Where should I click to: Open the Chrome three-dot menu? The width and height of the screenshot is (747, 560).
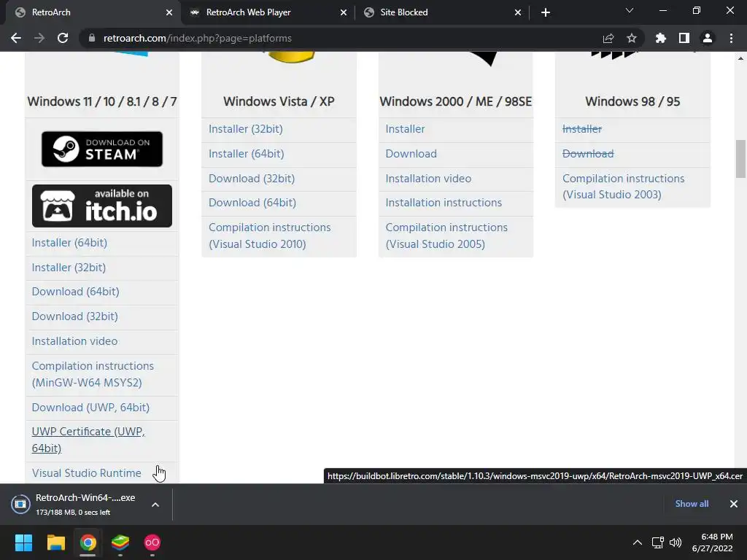tap(731, 38)
